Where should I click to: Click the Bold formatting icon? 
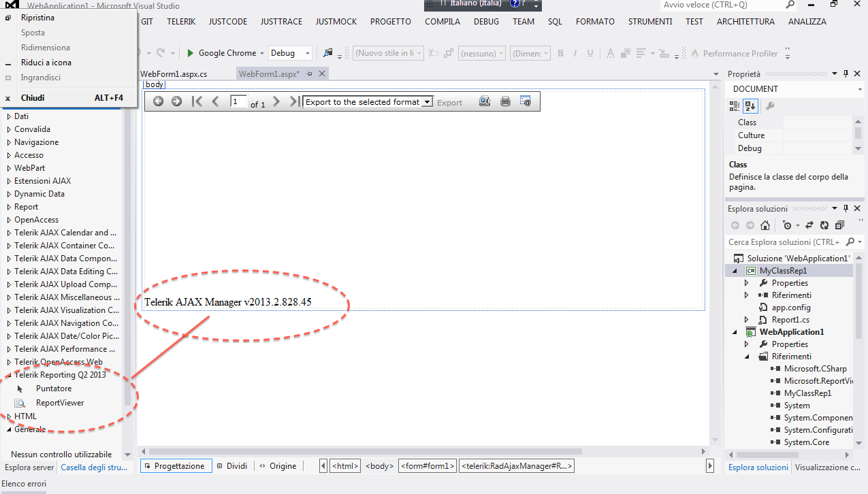click(x=560, y=53)
